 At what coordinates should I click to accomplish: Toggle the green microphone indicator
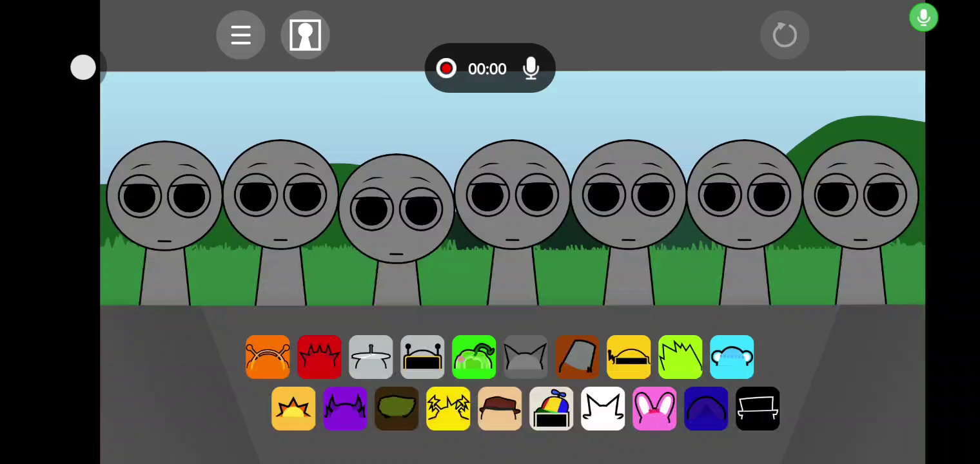pyautogui.click(x=923, y=17)
